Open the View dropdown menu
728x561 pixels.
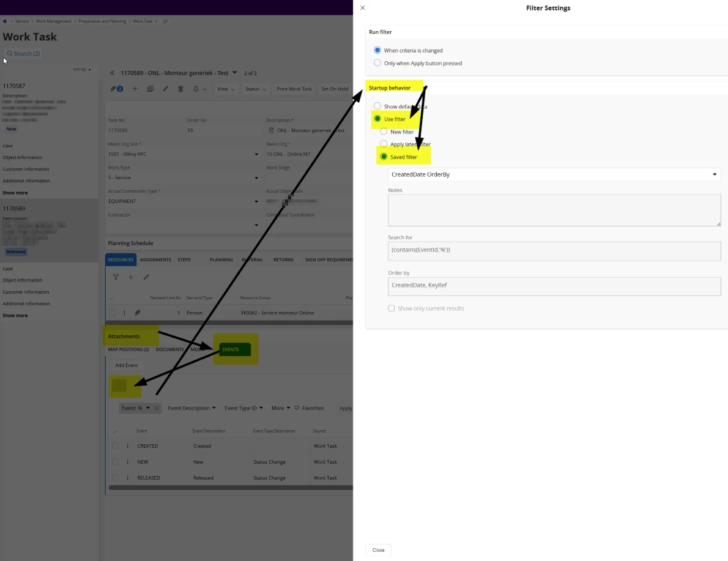coord(226,89)
